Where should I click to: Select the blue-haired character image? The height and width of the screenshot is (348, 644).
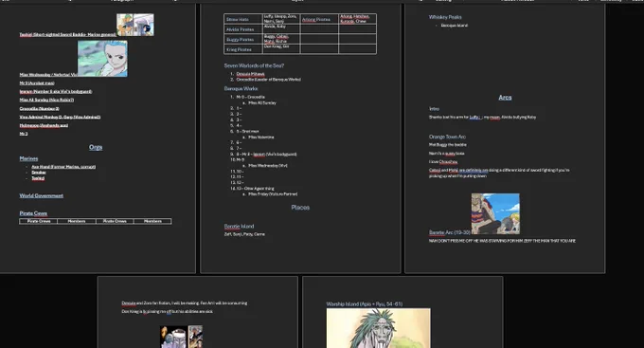pyautogui.click(x=102, y=59)
